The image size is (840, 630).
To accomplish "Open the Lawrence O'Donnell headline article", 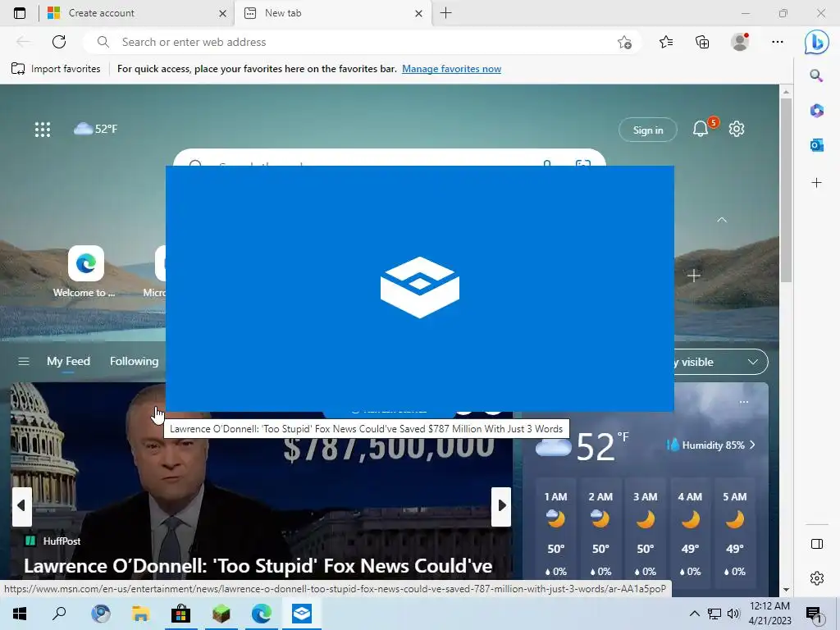I will click(x=258, y=566).
